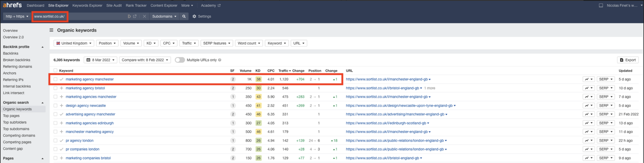Open history chart for pr companies london
Screen dimensions: 644x163
(x=588, y=149)
